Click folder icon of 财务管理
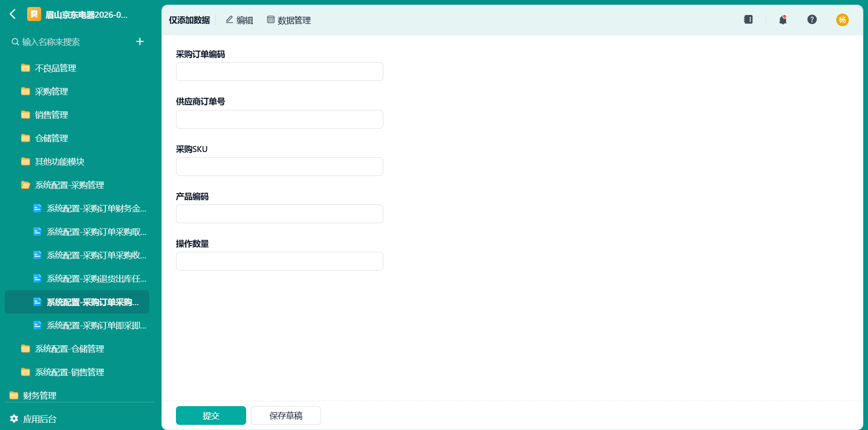The image size is (868, 430). [14, 395]
